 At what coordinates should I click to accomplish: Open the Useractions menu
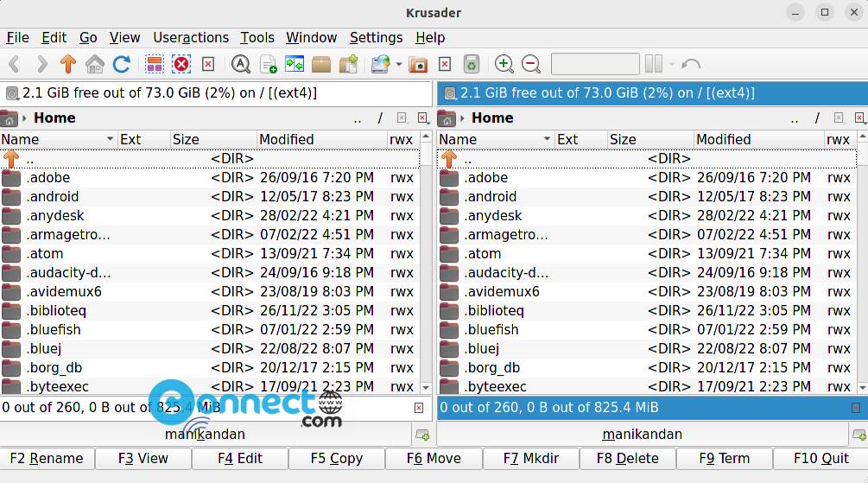point(191,38)
